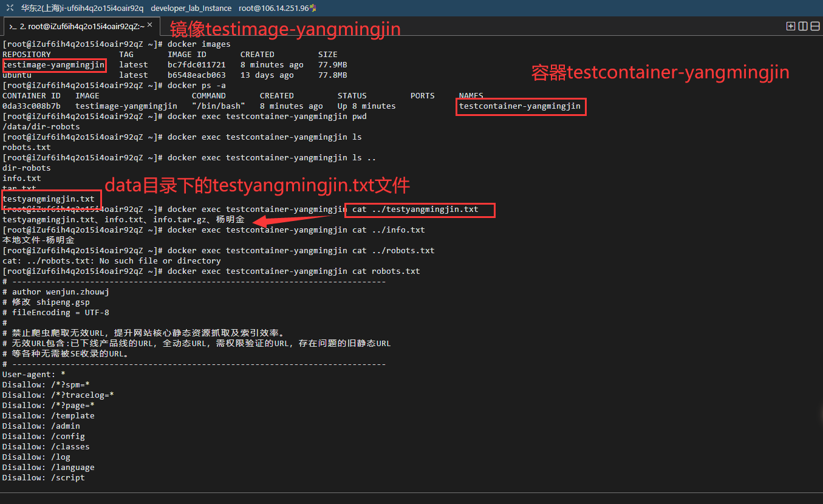Click the 华东2(上海) instance ID in the header
Viewport: 823px width, 504px height.
click(82, 8)
